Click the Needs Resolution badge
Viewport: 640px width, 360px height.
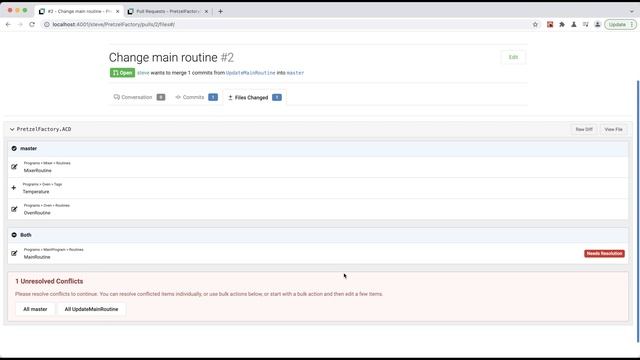point(604,253)
